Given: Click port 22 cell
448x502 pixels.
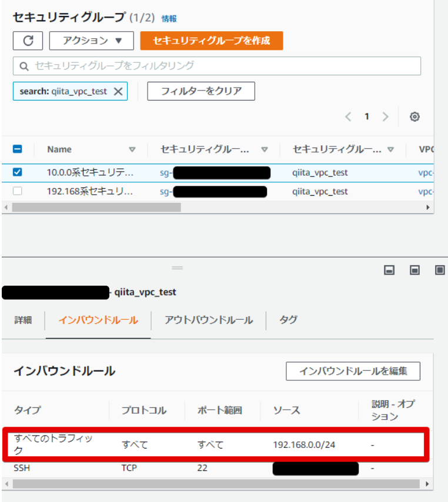Looking at the screenshot, I should point(202,468).
